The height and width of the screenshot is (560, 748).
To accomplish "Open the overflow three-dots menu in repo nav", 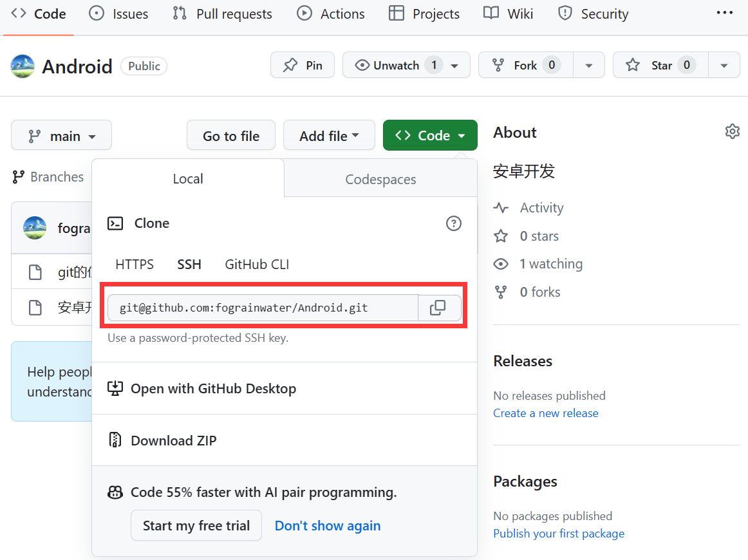I will pyautogui.click(x=725, y=13).
